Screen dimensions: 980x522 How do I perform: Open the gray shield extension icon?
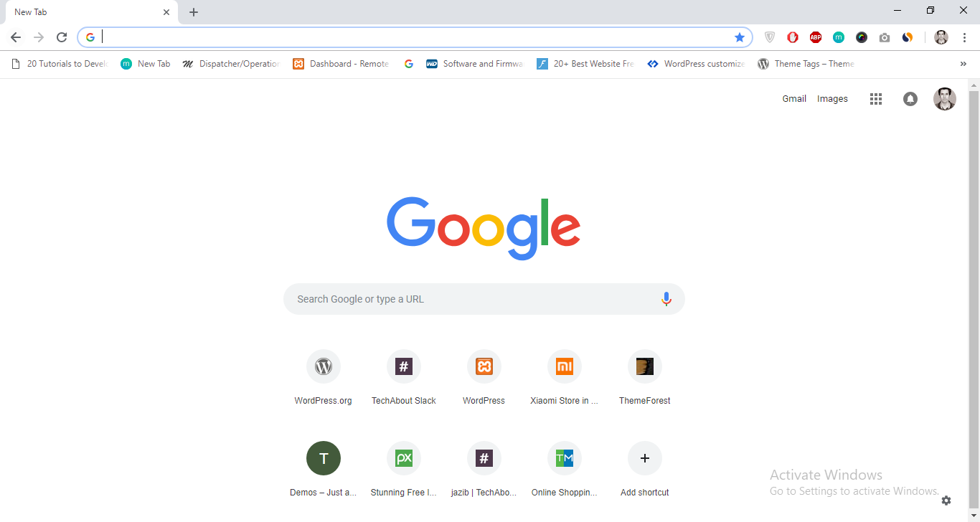coord(770,37)
